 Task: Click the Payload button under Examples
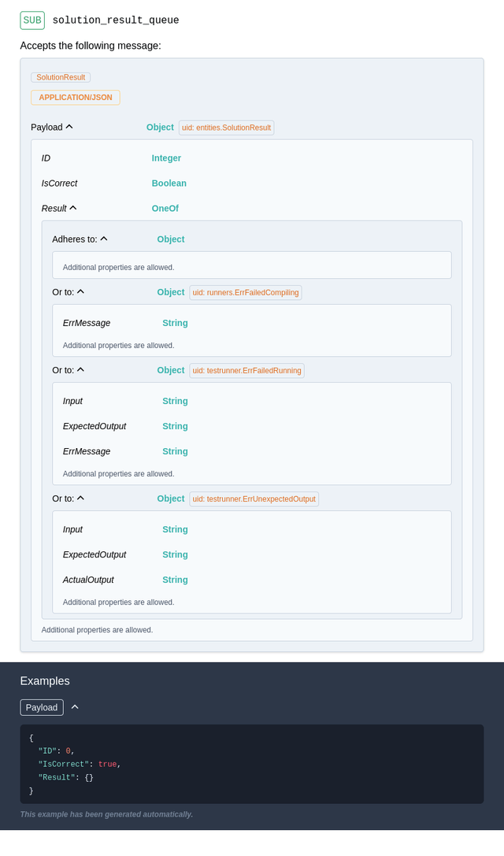click(x=42, y=707)
